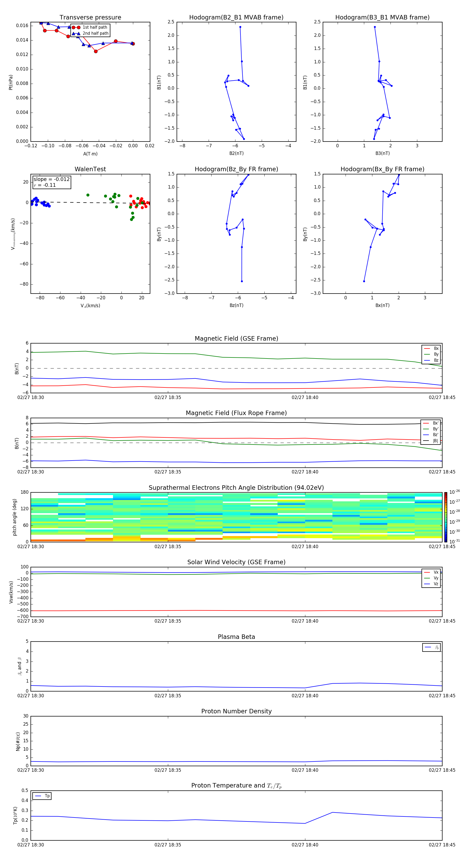The width and height of the screenshot is (473, 868).
Task: Click the "Transverse pressure" plot title
Action: (90, 18)
